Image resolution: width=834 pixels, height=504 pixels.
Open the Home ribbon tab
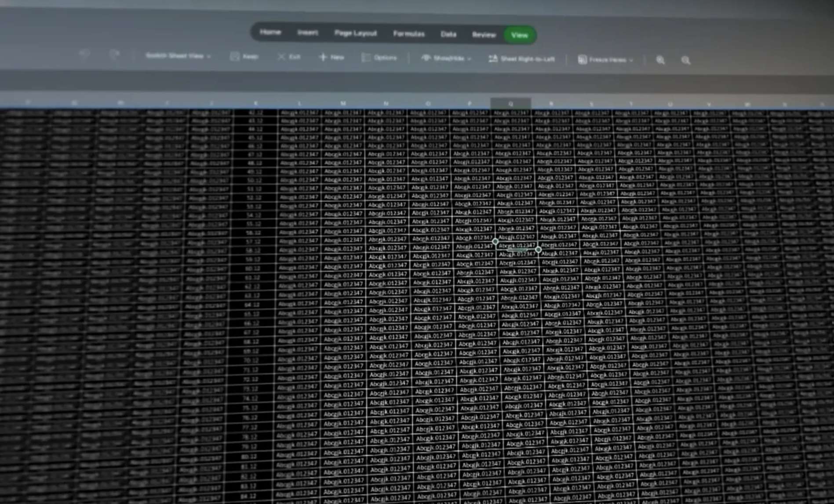pos(270,32)
